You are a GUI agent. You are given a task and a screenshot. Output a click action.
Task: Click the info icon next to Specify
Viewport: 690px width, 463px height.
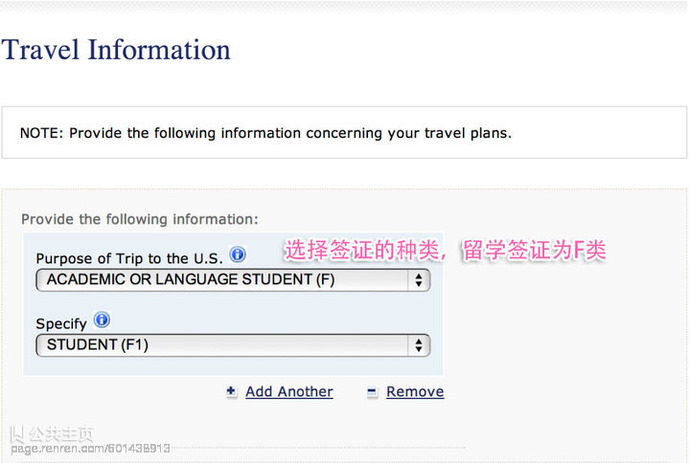(102, 320)
